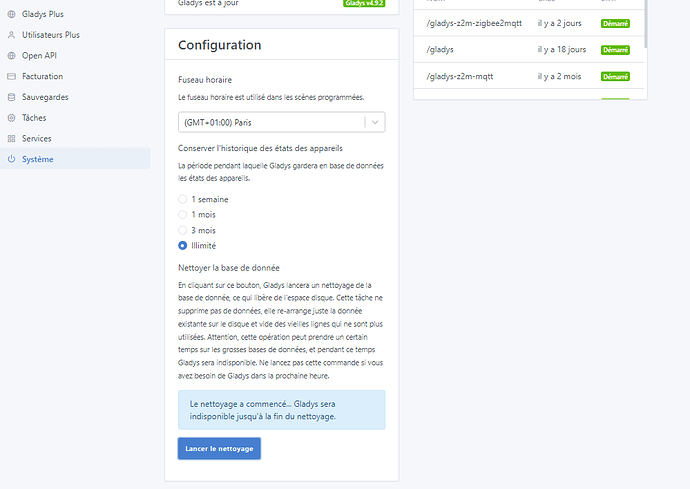The width and height of the screenshot is (690, 489).
Task: Select the "1 semaine" history option
Action: tap(182, 199)
